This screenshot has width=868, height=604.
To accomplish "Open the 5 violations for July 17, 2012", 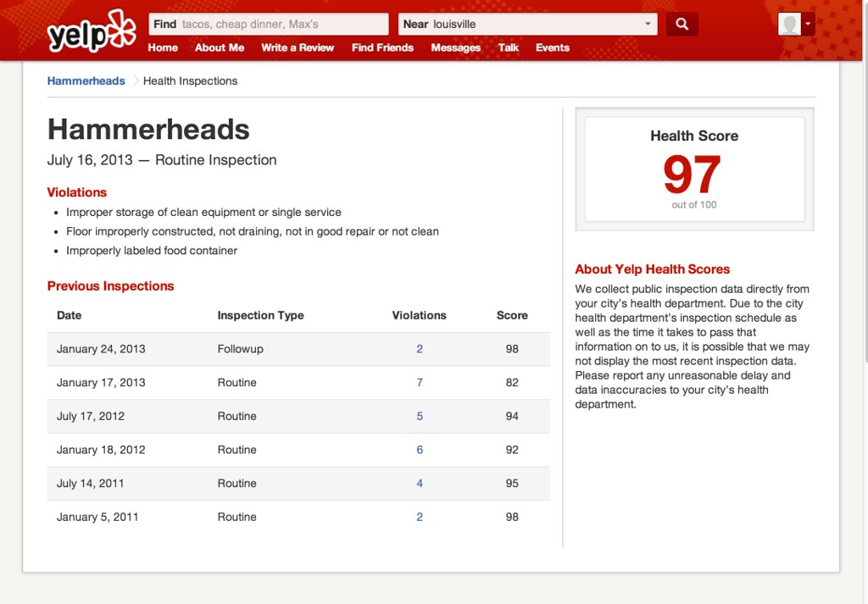I will click(x=420, y=417).
